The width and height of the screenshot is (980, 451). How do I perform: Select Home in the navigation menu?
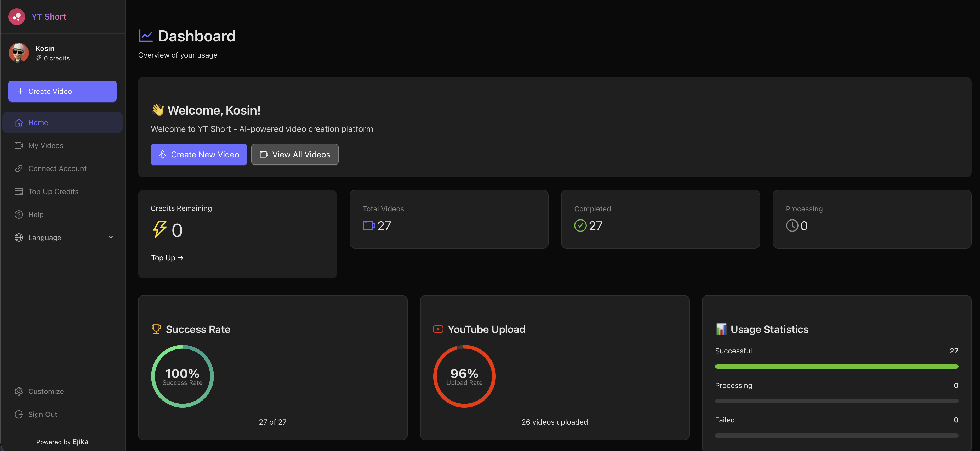(38, 122)
